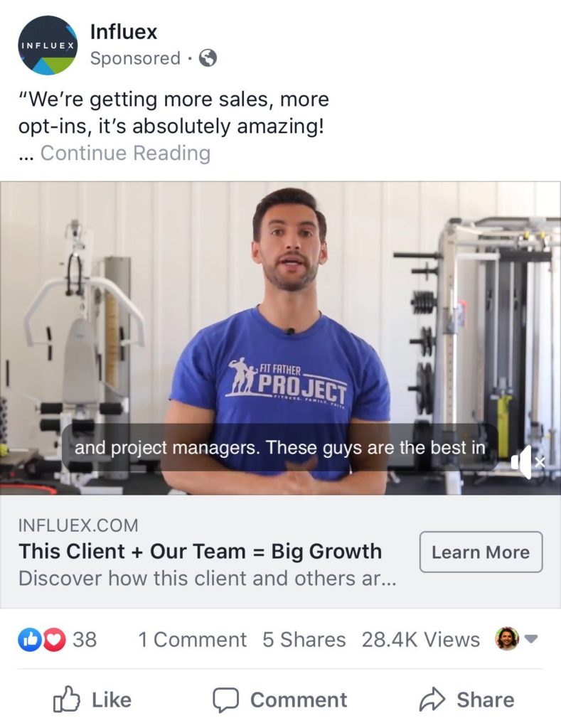View the 1 Comment link
Image resolution: width=561 pixels, height=728 pixels.
[x=192, y=640]
